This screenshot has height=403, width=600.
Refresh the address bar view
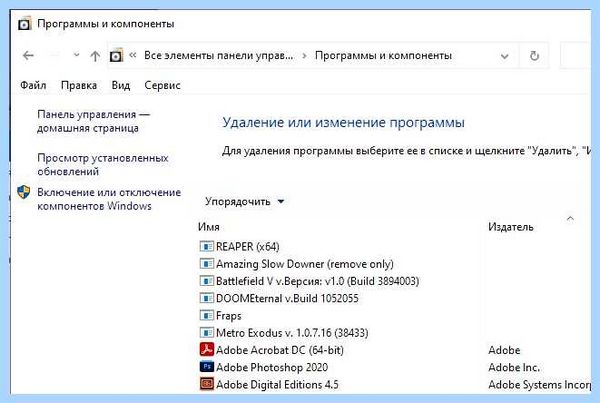(534, 56)
